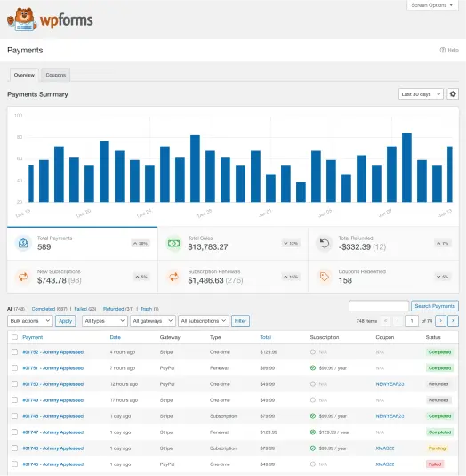Open the Bulk actions dropdown
Viewport: 466px width, 476px height.
30,321
